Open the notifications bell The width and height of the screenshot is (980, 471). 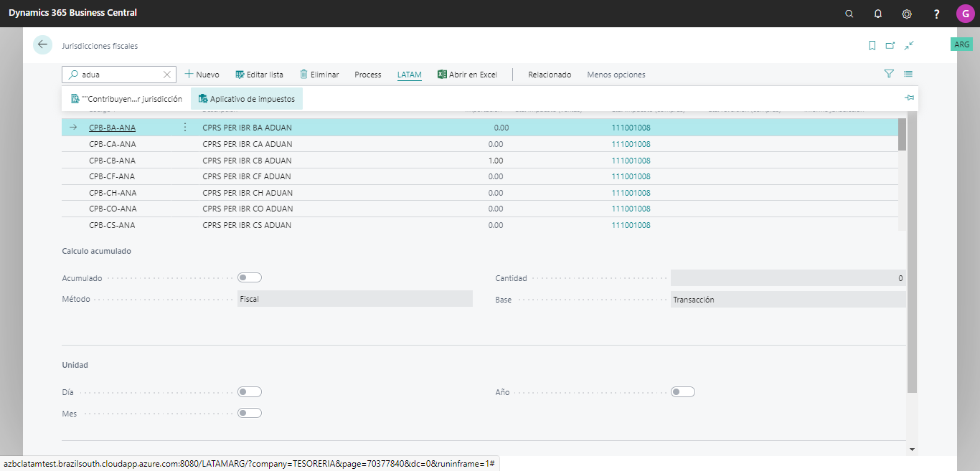(x=878, y=14)
